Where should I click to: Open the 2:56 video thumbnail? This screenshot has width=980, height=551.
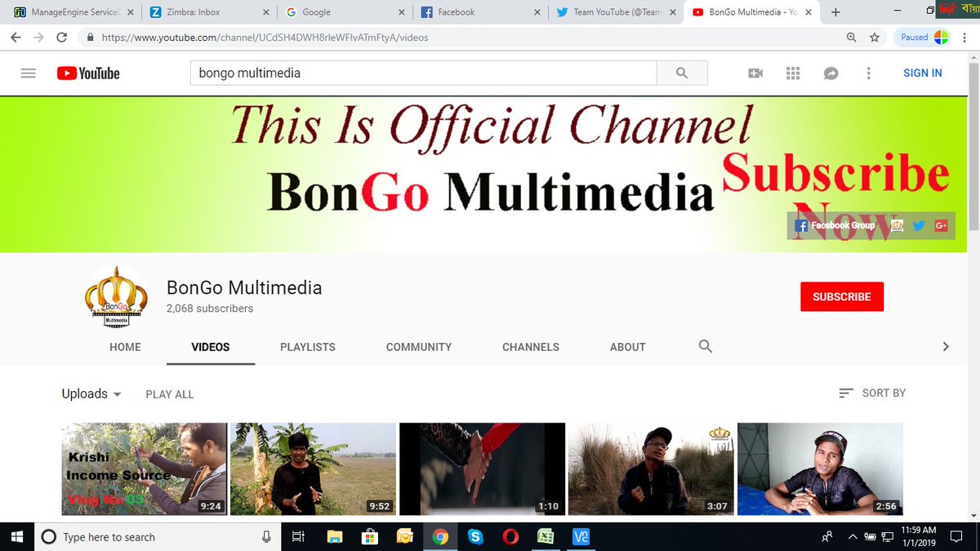click(x=820, y=469)
